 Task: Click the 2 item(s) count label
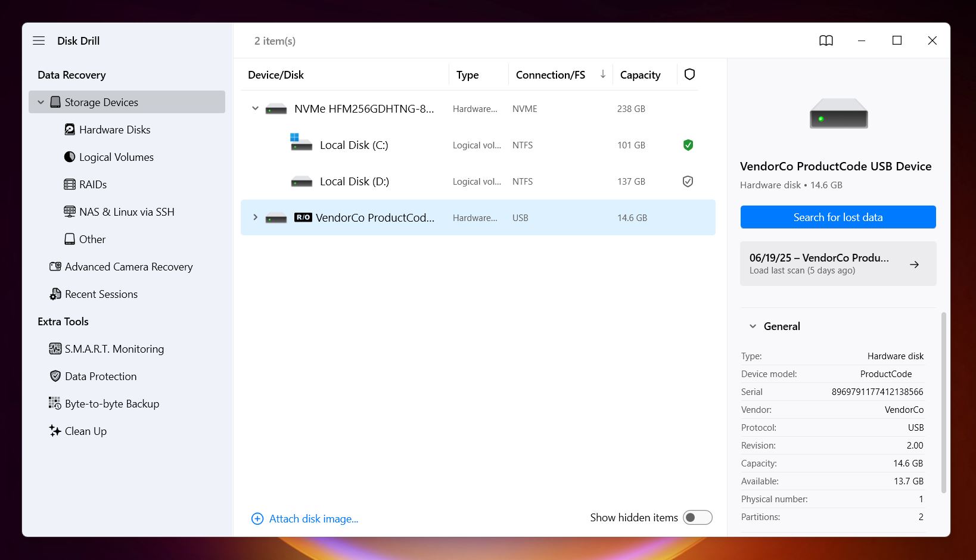coord(275,41)
